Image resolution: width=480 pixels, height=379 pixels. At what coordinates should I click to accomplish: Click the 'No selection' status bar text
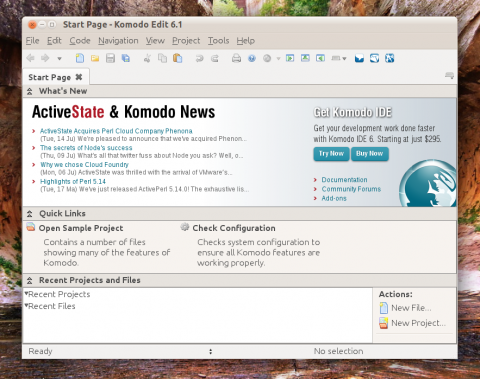tap(338, 351)
